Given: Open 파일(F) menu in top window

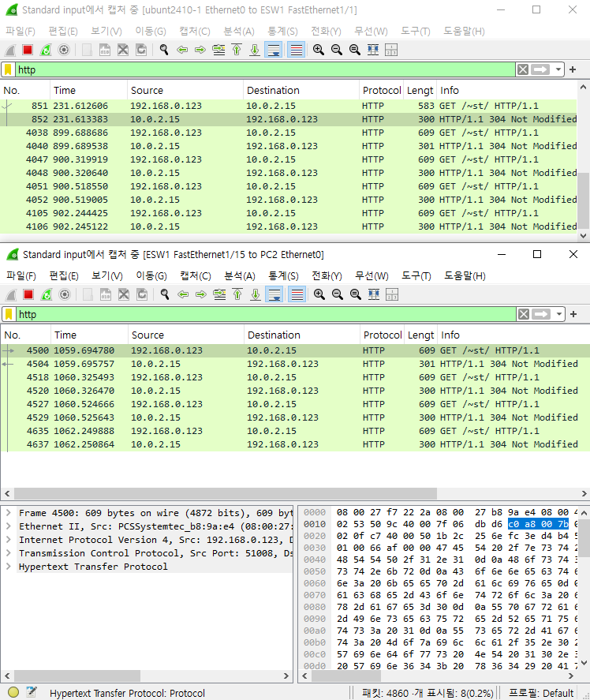Looking at the screenshot, I should pos(21,32).
